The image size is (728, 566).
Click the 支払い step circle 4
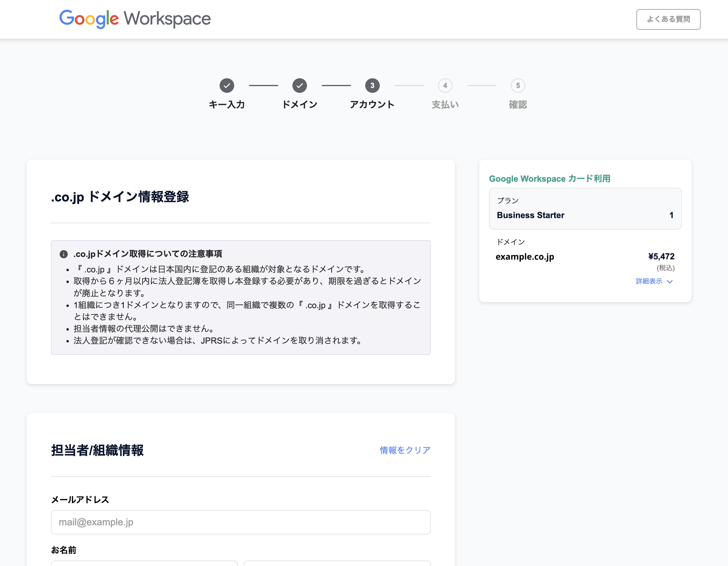point(445,86)
